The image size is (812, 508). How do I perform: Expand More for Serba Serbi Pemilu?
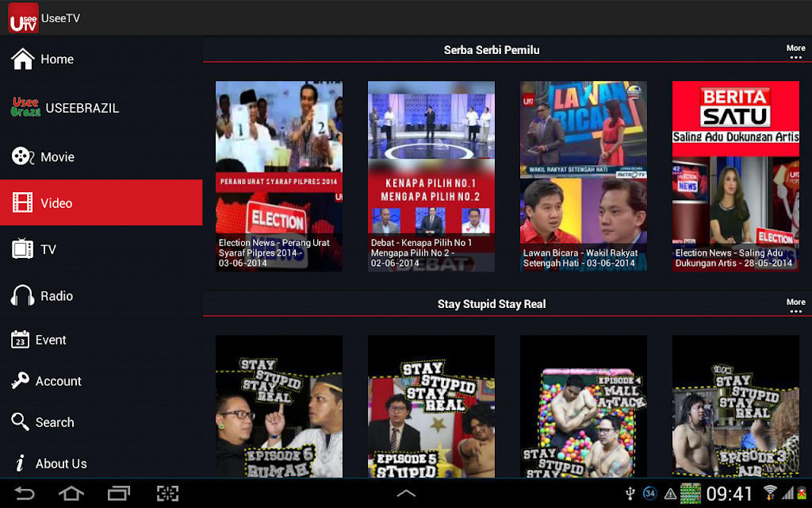(795, 52)
